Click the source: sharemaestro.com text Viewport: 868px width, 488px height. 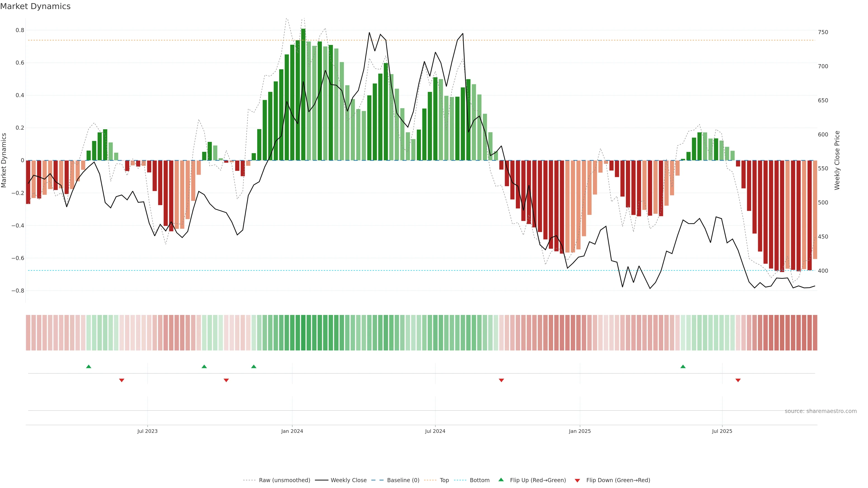point(821,411)
